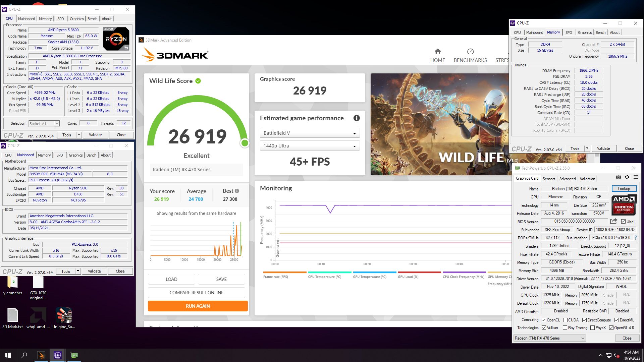Open whql-amd-... desktop installer icon
Screen dimensions: 644x362
[x=38, y=318]
